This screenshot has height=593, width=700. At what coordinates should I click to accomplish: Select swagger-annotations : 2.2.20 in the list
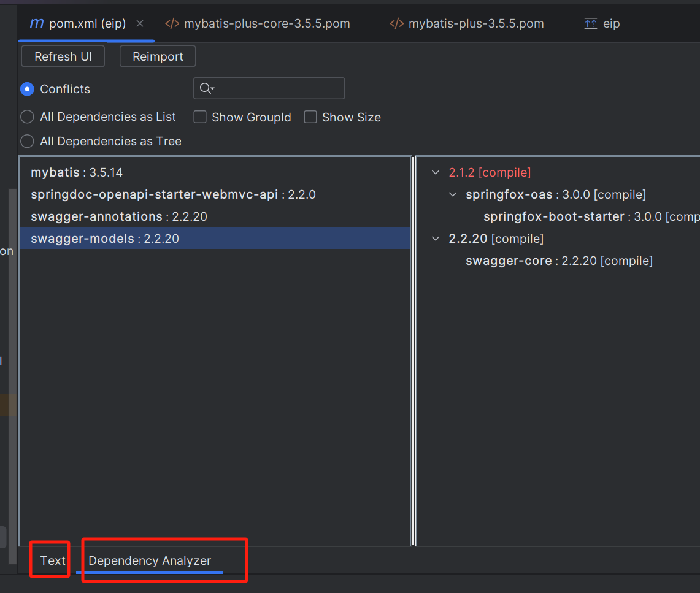(x=215, y=216)
